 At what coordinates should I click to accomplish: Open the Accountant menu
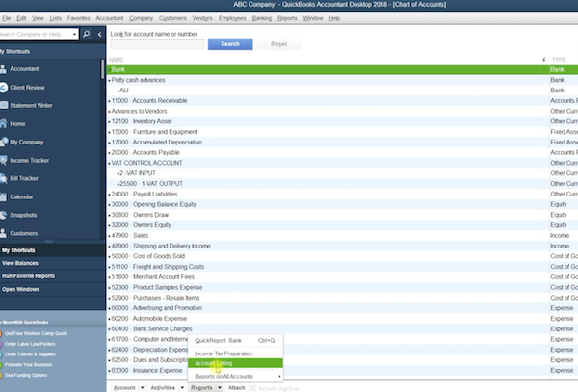[110, 18]
